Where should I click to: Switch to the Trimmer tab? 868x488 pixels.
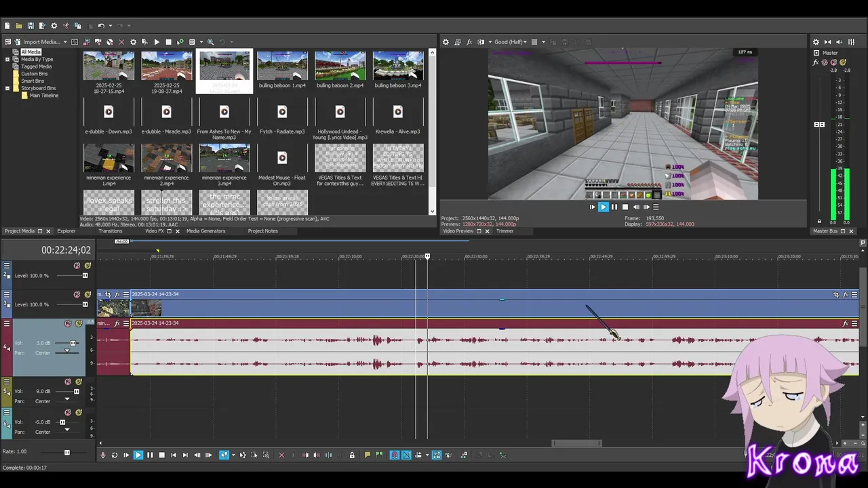click(505, 231)
